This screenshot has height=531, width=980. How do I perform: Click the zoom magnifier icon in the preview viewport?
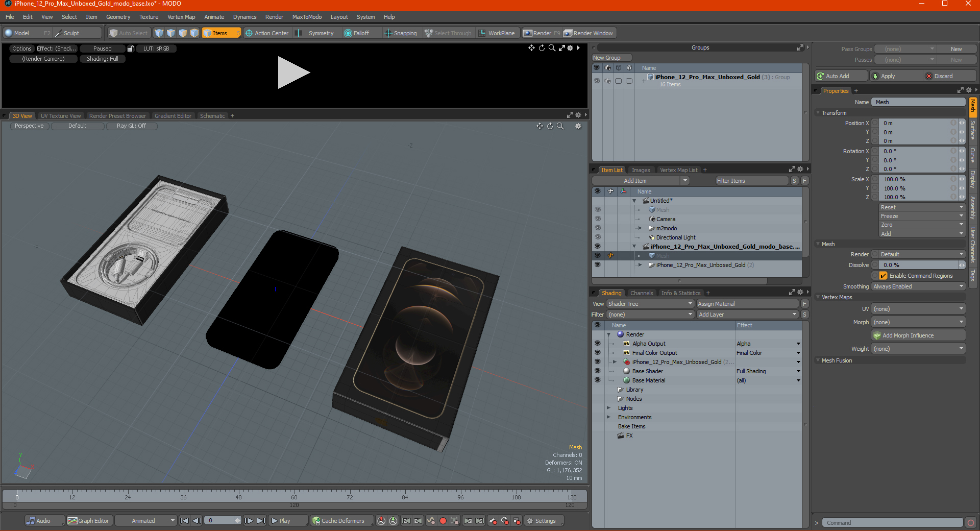552,48
